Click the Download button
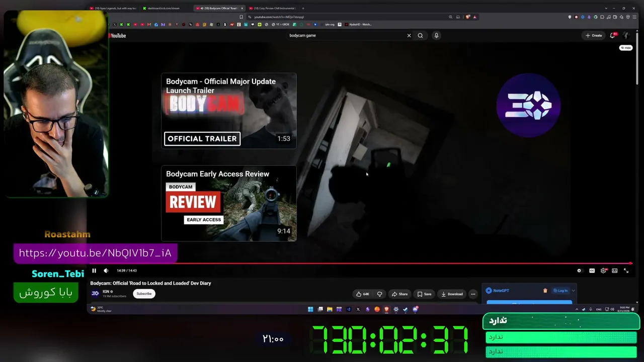Viewport: 644px width, 362px height. (452, 294)
